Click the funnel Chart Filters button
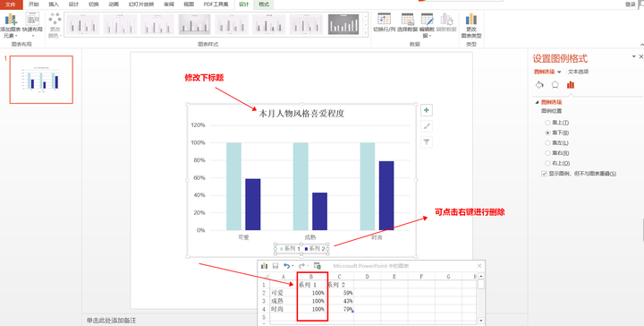This screenshot has width=644, height=326. pyautogui.click(x=427, y=142)
